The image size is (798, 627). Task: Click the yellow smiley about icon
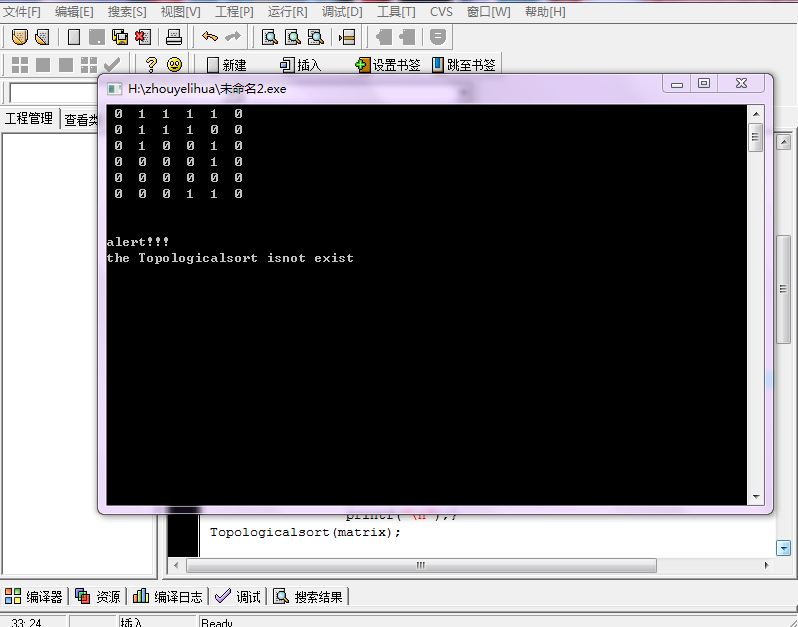(x=175, y=65)
